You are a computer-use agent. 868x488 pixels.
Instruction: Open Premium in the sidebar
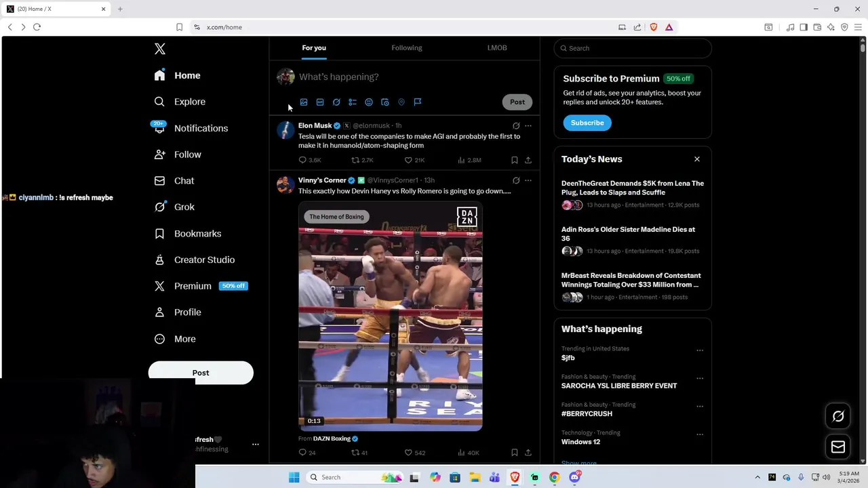(x=201, y=286)
